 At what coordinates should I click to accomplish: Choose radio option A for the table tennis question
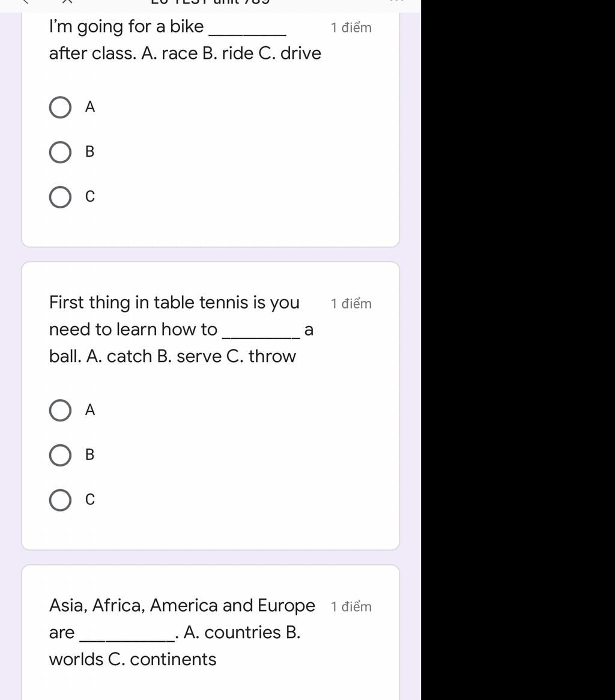pos(60,411)
